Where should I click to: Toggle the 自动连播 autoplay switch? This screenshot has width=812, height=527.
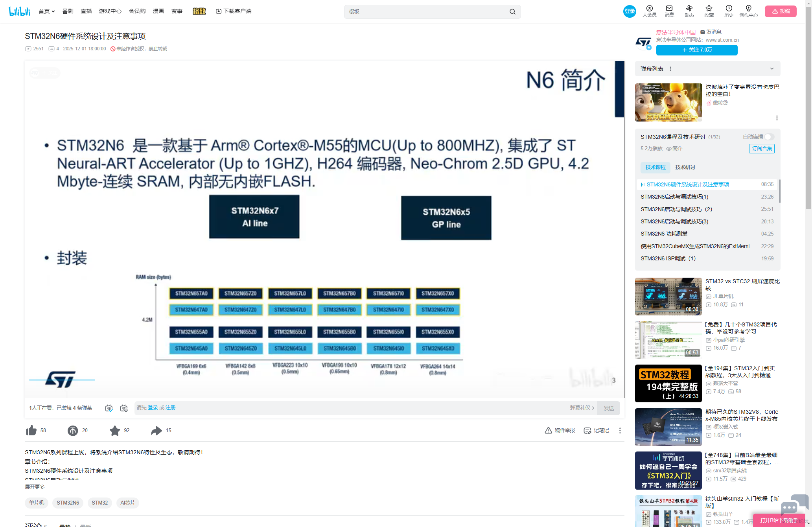769,137
